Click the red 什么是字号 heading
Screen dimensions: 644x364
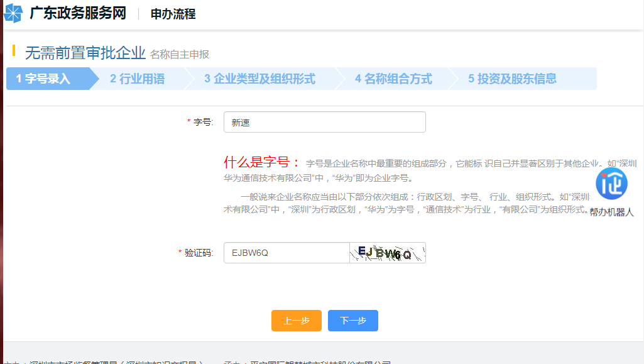261,162
